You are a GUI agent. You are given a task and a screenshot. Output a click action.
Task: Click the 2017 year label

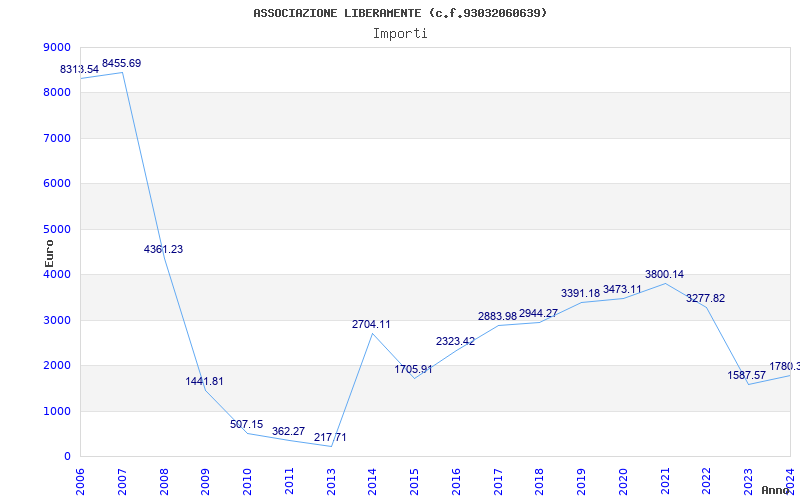coord(498,481)
